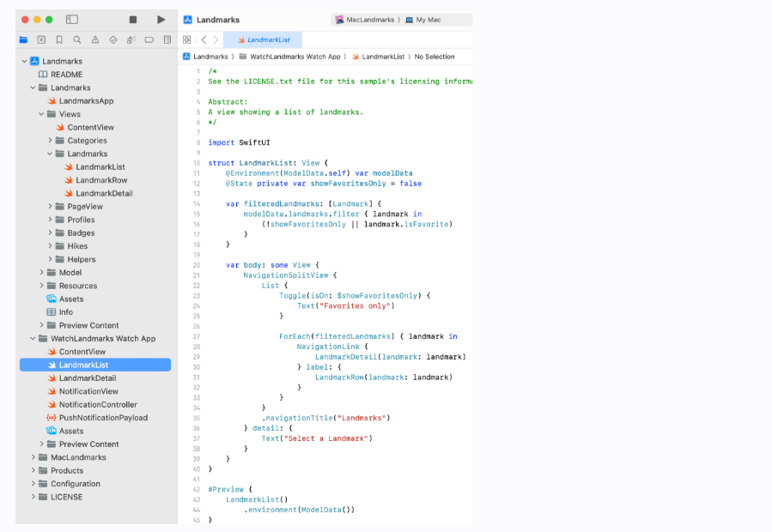772x532 pixels.
Task: Click Landmarks in the editor jump bar
Action: pyautogui.click(x=205, y=57)
